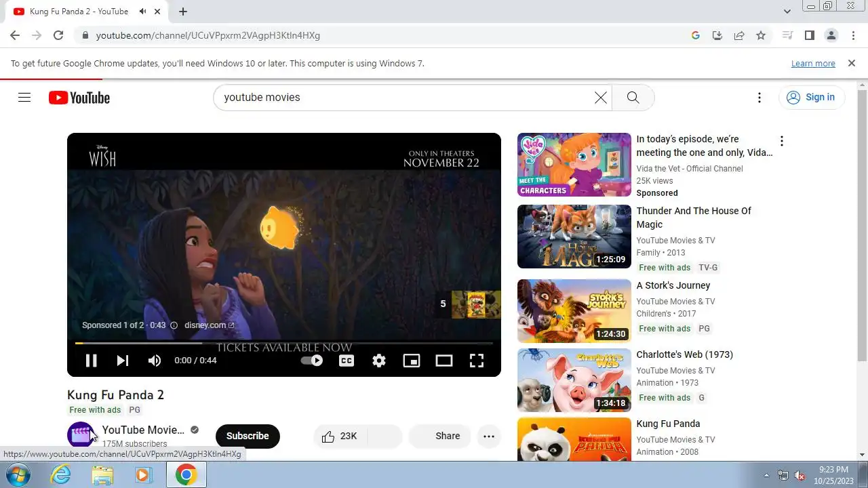The width and height of the screenshot is (868, 488).
Task: Toggle closed captions CC button
Action: click(347, 361)
